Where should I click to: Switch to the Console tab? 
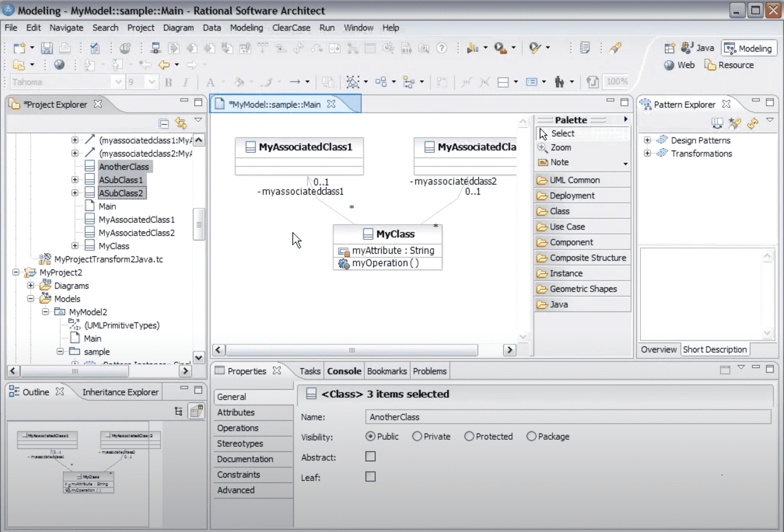pyautogui.click(x=344, y=371)
